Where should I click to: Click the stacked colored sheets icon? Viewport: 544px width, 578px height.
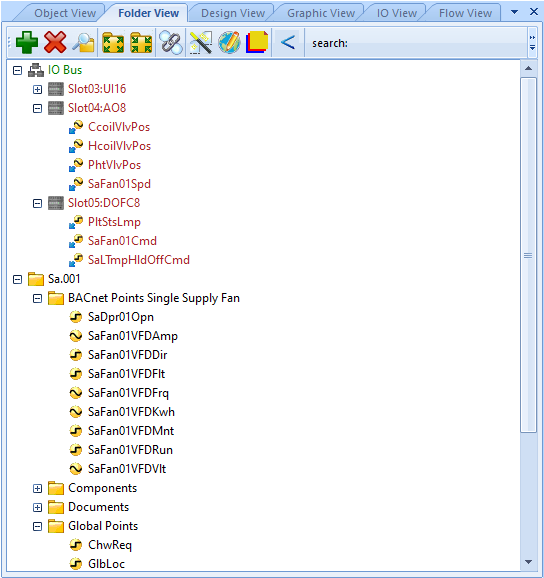point(257,43)
